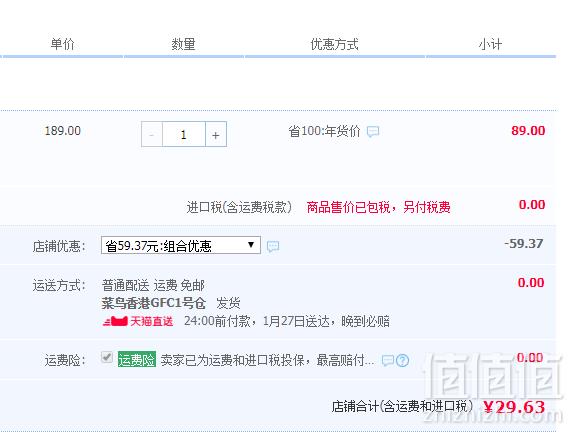Open comment icon beside 省100:年货价

pos(373,131)
